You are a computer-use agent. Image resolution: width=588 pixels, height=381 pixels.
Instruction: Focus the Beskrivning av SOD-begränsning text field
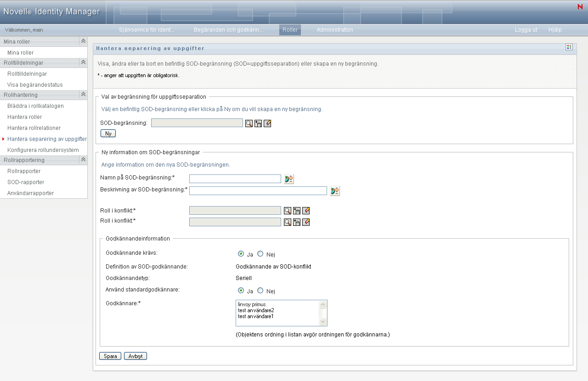pyautogui.click(x=258, y=191)
